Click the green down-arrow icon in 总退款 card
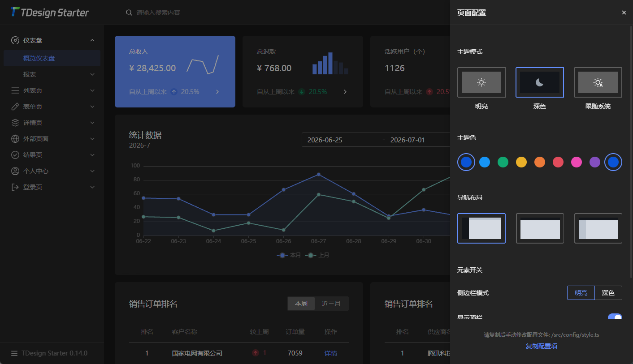 click(302, 92)
